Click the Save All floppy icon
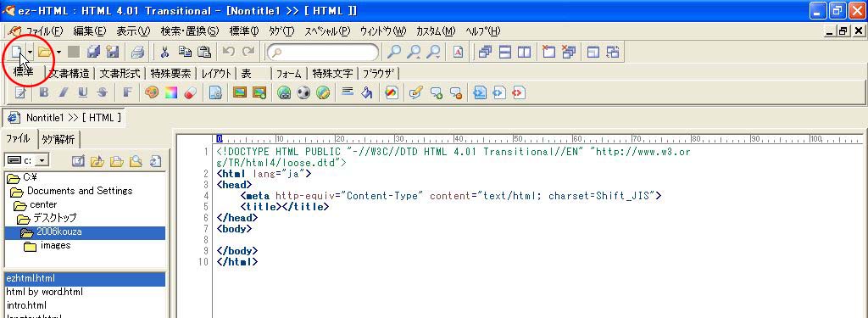The image size is (868, 318). [93, 52]
